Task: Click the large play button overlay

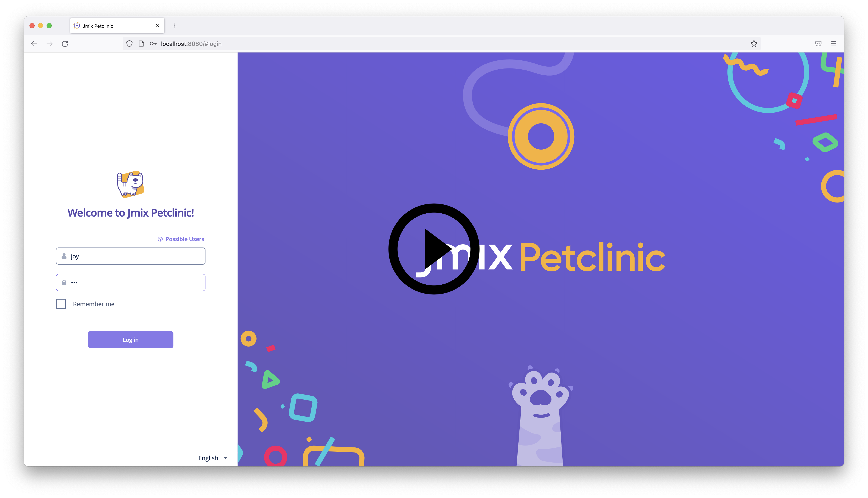Action: (434, 249)
